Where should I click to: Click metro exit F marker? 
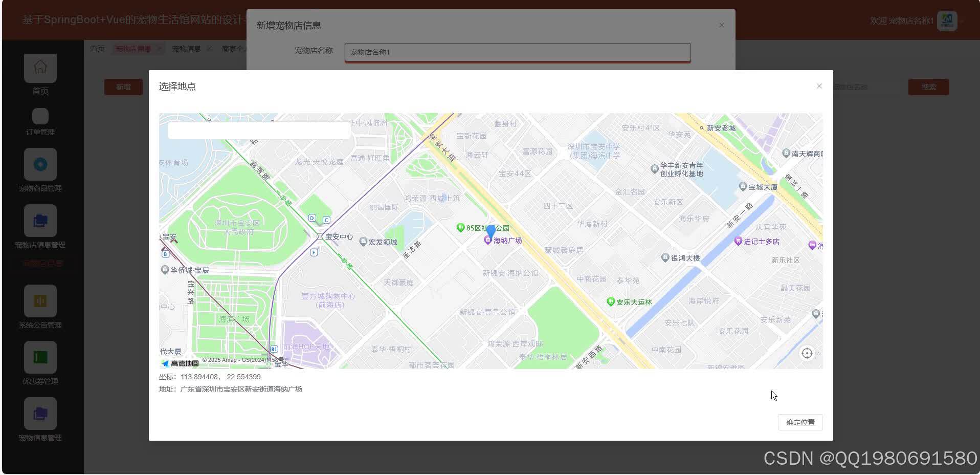(x=314, y=252)
